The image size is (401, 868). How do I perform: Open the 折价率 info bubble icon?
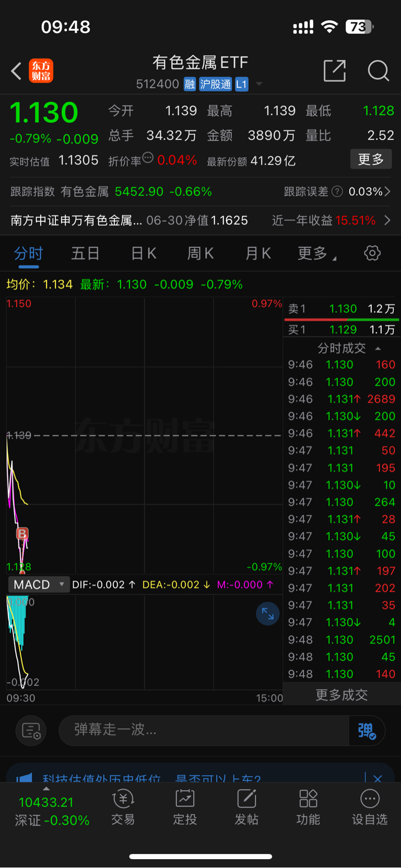(x=148, y=158)
